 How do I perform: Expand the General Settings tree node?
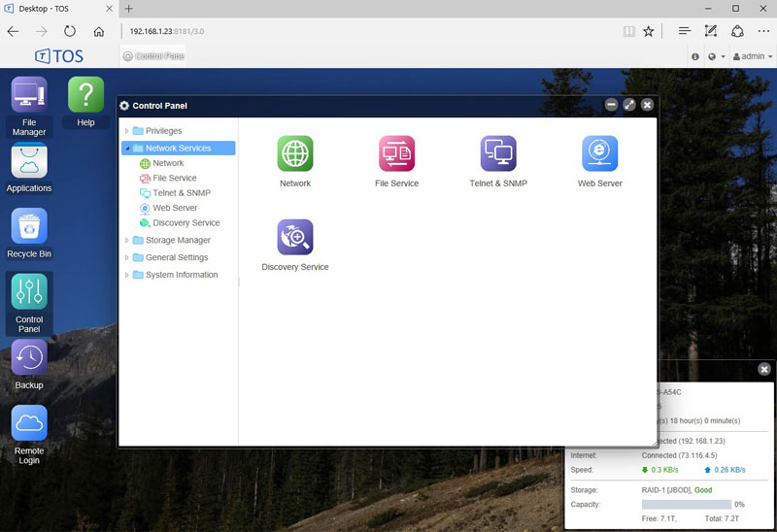[x=126, y=258]
